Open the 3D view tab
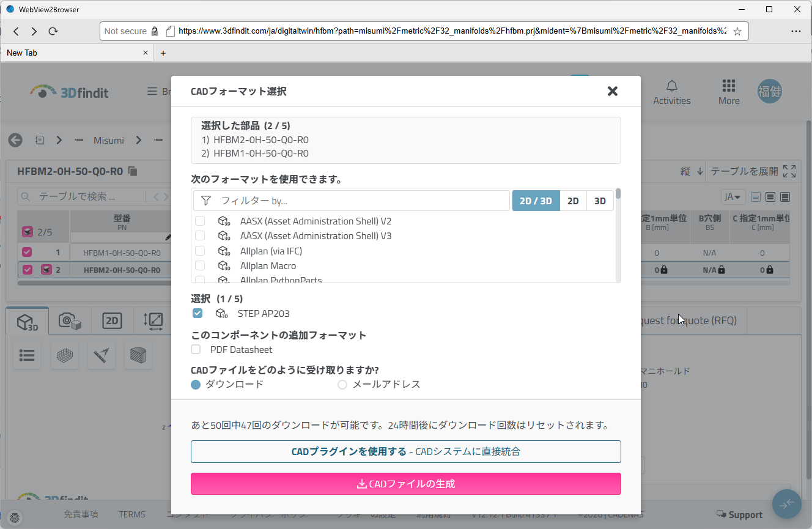The width and height of the screenshot is (812, 529). click(x=28, y=321)
